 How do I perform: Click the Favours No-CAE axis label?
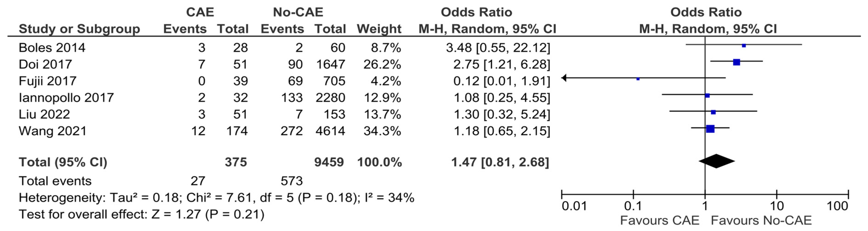coord(761,220)
